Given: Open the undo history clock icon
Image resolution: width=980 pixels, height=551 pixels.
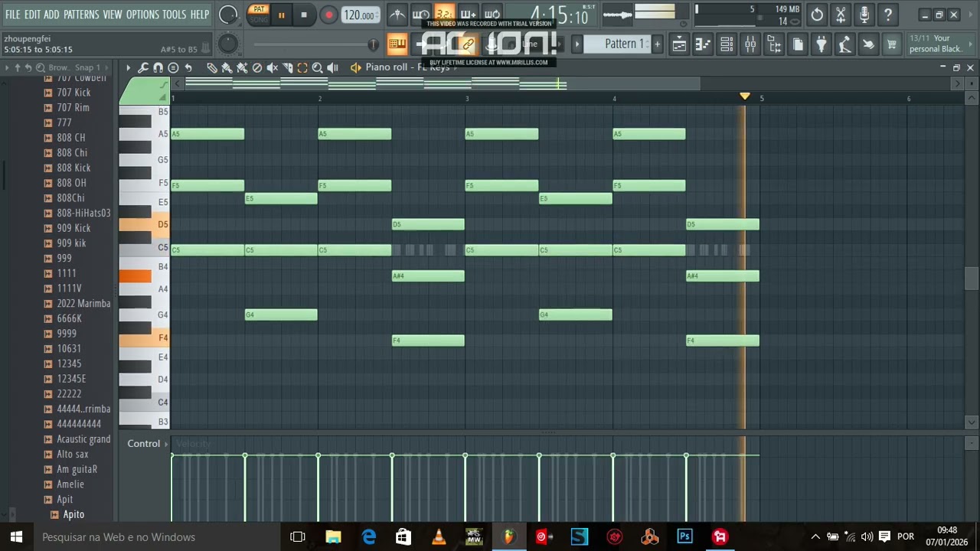Looking at the screenshot, I should coord(817,15).
